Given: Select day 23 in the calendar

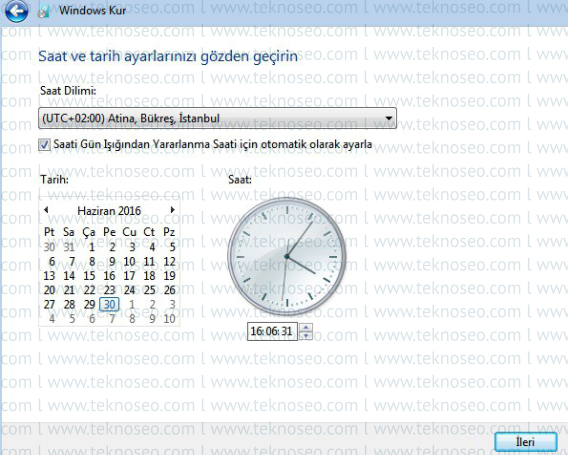Looking at the screenshot, I should pyautogui.click(x=109, y=290).
